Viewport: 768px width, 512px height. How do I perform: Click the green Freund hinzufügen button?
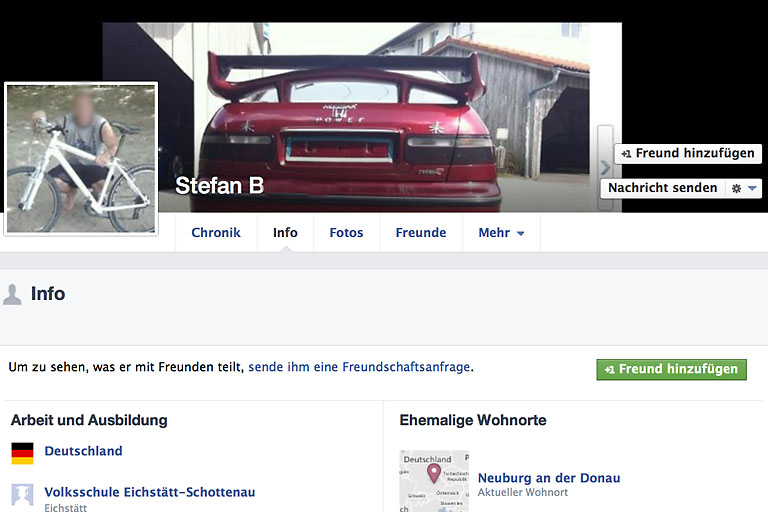pos(671,369)
